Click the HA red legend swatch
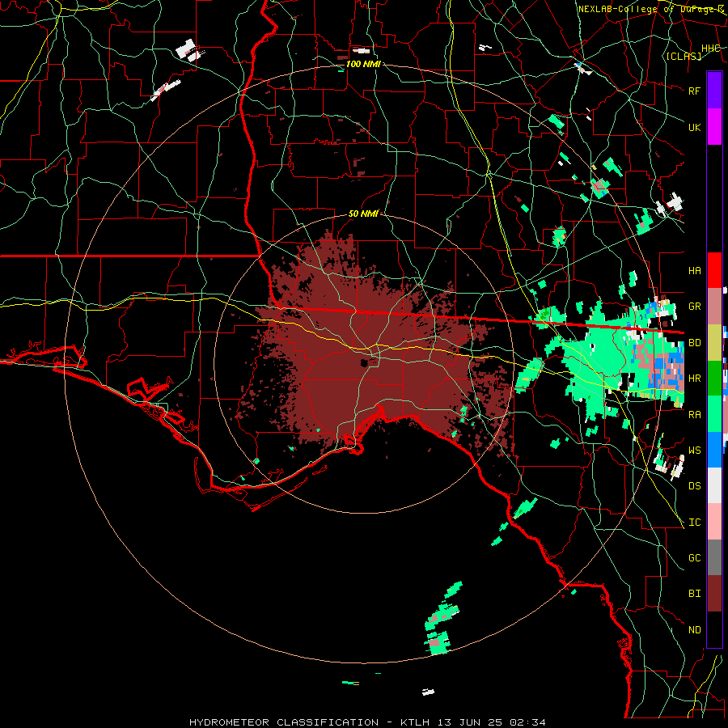Screen dimensions: 728x728 tap(714, 270)
